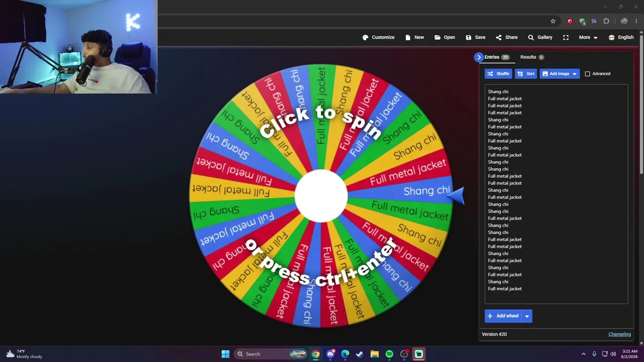
Task: Add another wheel
Action: [x=503, y=316]
